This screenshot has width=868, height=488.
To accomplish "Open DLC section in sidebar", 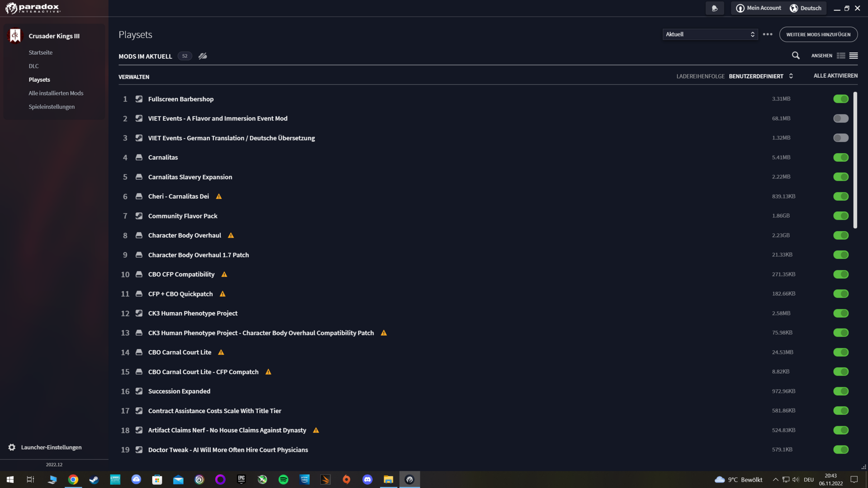I will coord(34,66).
